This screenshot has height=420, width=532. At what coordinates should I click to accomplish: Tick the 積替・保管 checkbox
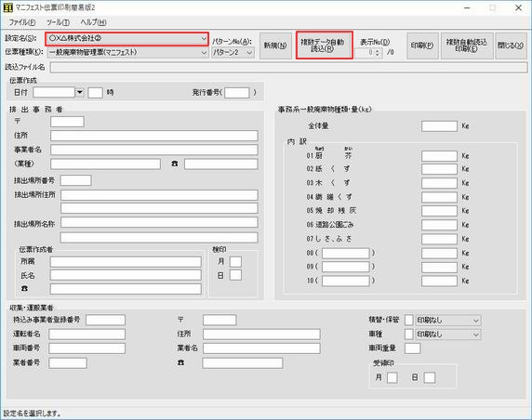(x=409, y=321)
